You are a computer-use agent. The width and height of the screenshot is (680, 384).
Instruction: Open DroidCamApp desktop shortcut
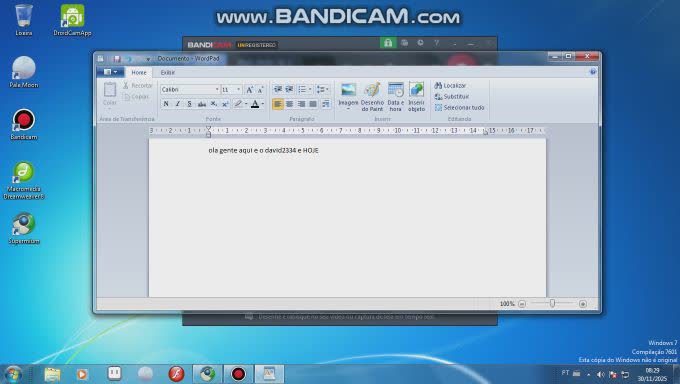(72, 20)
